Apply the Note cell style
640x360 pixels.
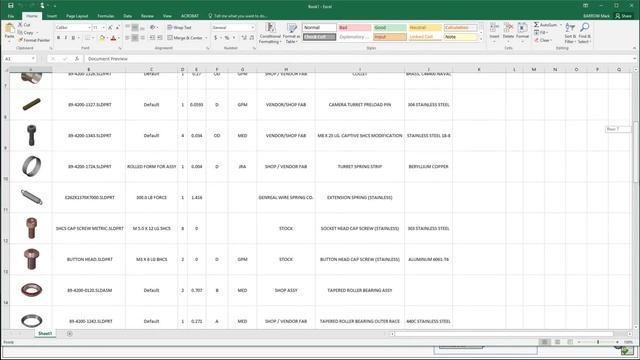click(460, 37)
